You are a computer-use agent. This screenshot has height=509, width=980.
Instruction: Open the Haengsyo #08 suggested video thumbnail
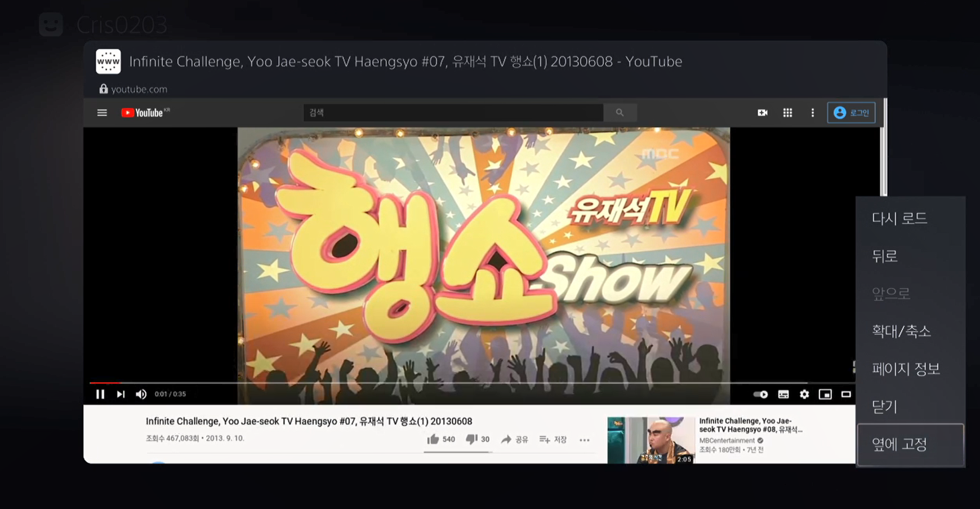[x=651, y=440]
